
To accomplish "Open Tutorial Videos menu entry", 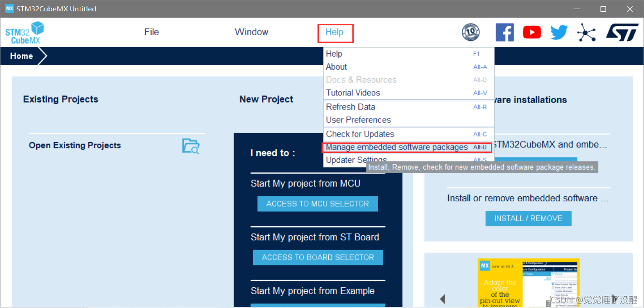I will pyautogui.click(x=409, y=93).
